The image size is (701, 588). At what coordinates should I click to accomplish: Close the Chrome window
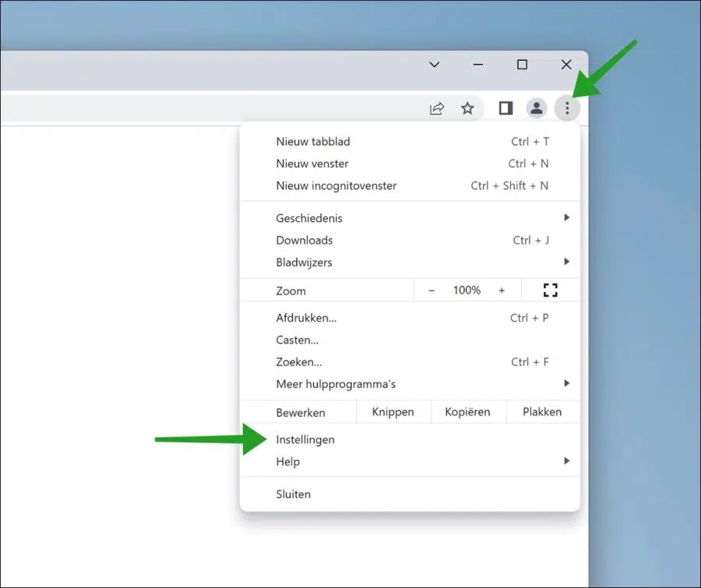[566, 65]
